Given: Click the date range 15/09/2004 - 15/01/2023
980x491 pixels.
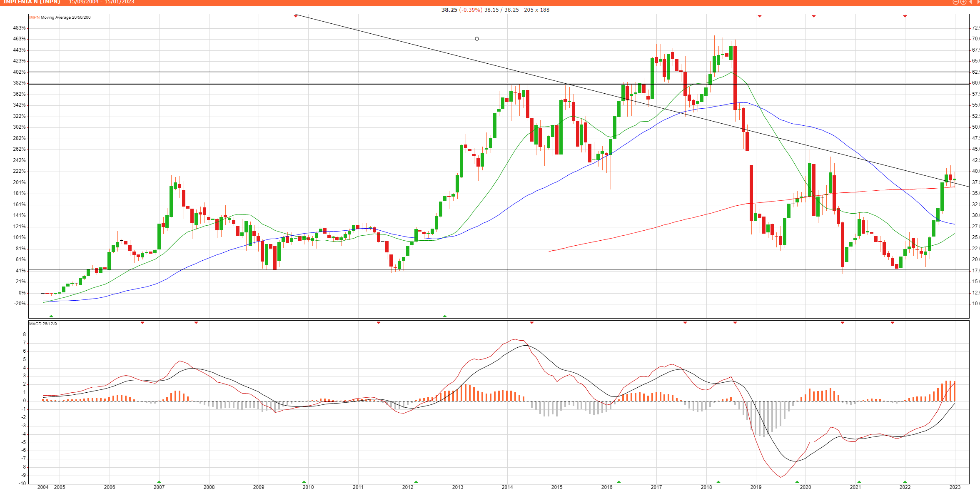Looking at the screenshot, I should (x=102, y=2).
